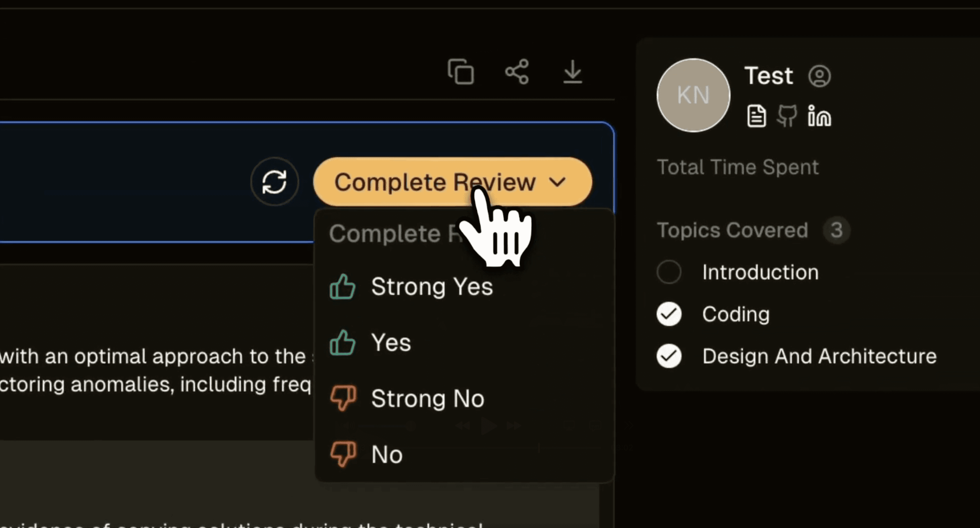The height and width of the screenshot is (528, 980).
Task: Select the No rating option
Action: pyautogui.click(x=386, y=454)
